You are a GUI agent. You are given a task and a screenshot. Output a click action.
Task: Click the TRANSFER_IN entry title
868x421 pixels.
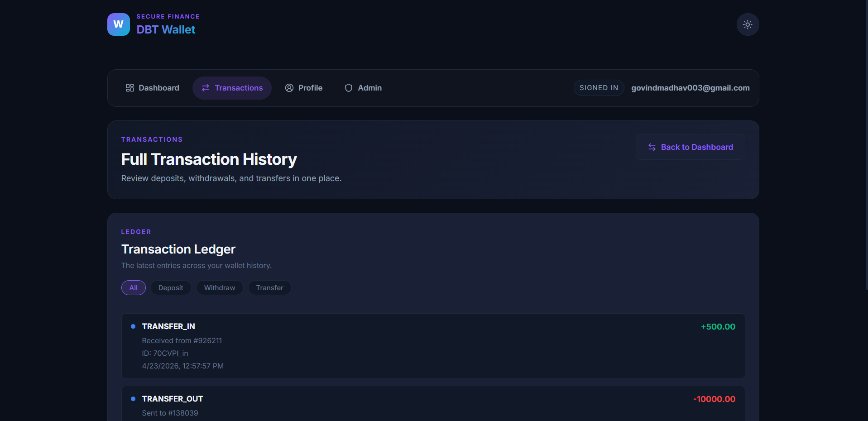(168, 326)
